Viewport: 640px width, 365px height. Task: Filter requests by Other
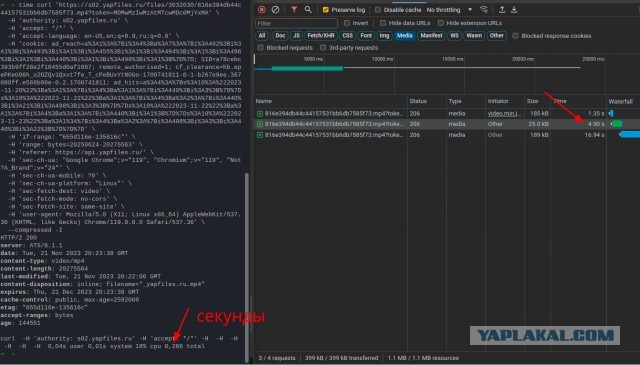(x=496, y=36)
